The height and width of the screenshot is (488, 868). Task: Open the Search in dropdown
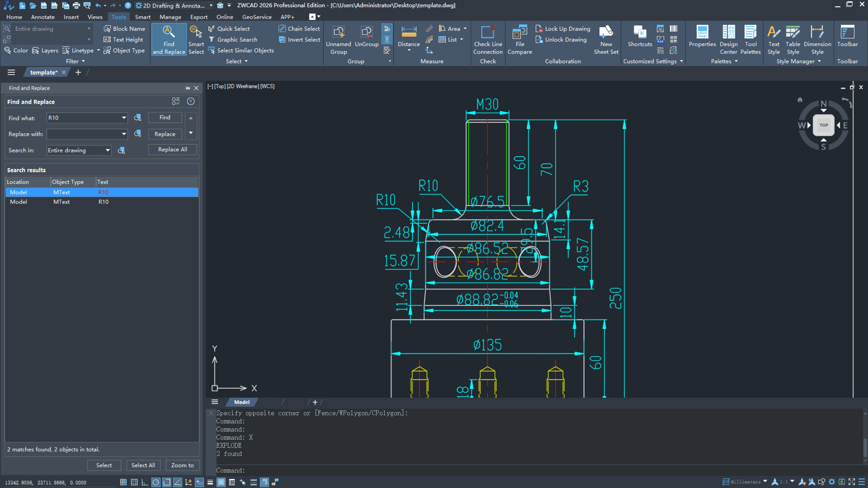tap(107, 150)
